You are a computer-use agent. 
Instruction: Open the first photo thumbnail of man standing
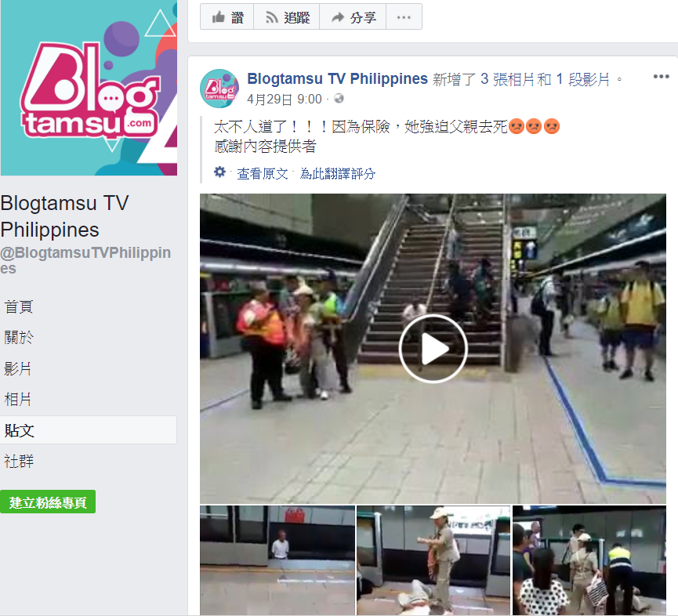point(277,560)
